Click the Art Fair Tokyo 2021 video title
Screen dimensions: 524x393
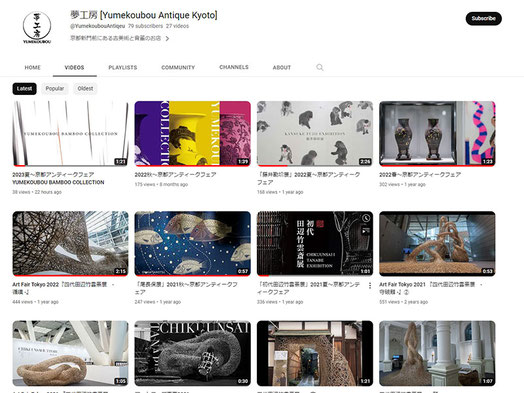point(431,288)
